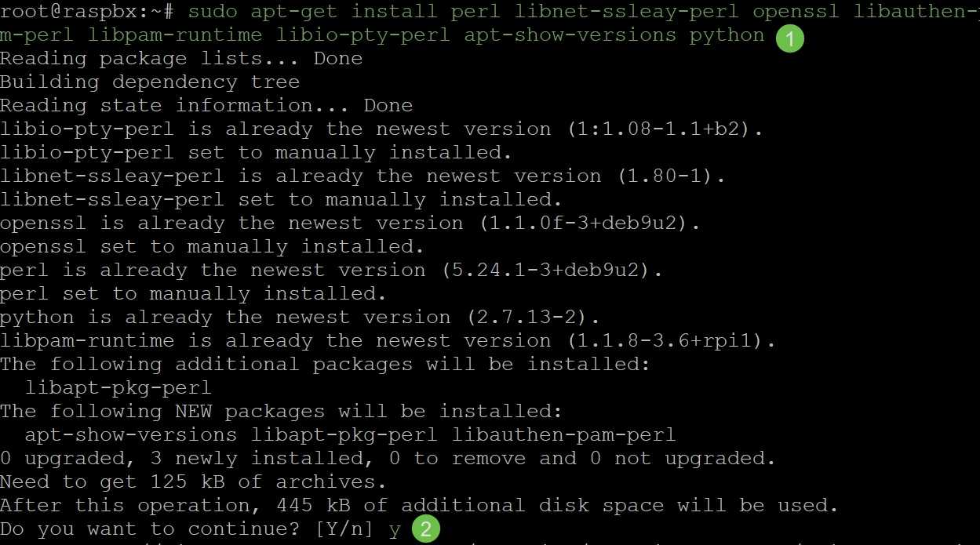Click the 'Reading package lists... Done' line

181,59
